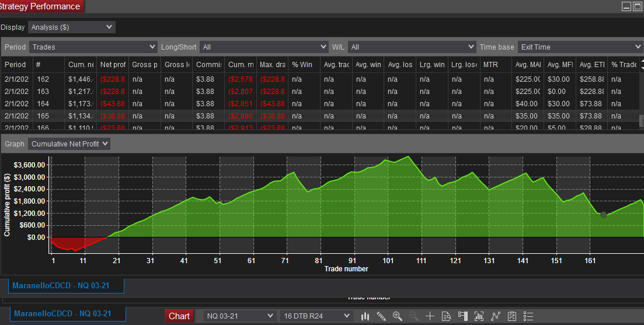644x325 pixels.
Task: Expand the Long/Short filter dropdown
Action: click(x=264, y=47)
